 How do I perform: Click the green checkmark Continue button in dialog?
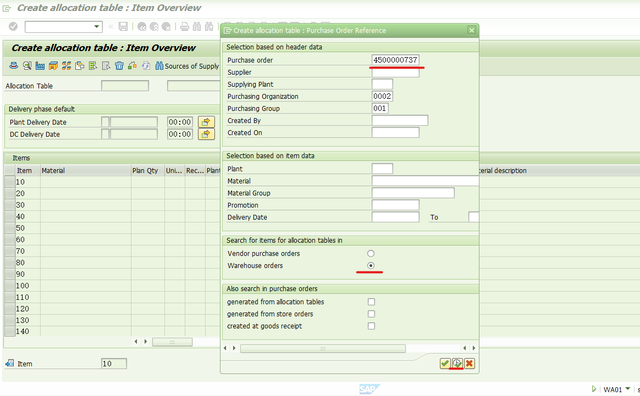click(445, 363)
